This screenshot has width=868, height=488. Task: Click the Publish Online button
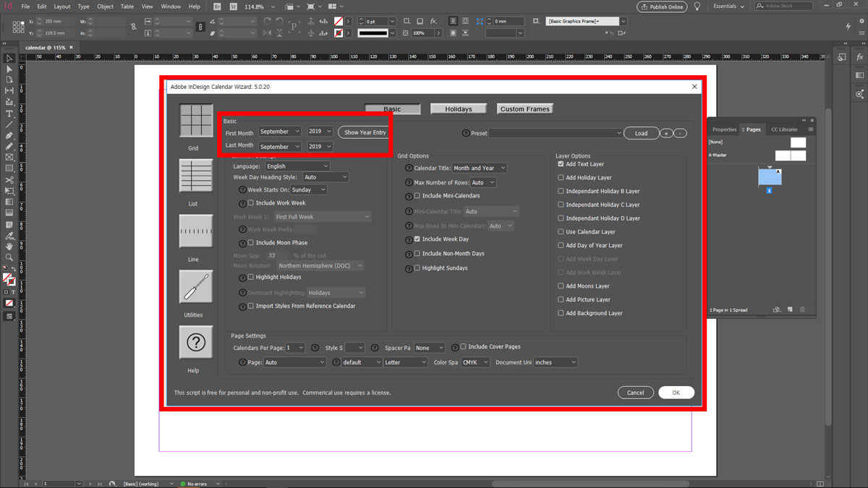click(662, 7)
